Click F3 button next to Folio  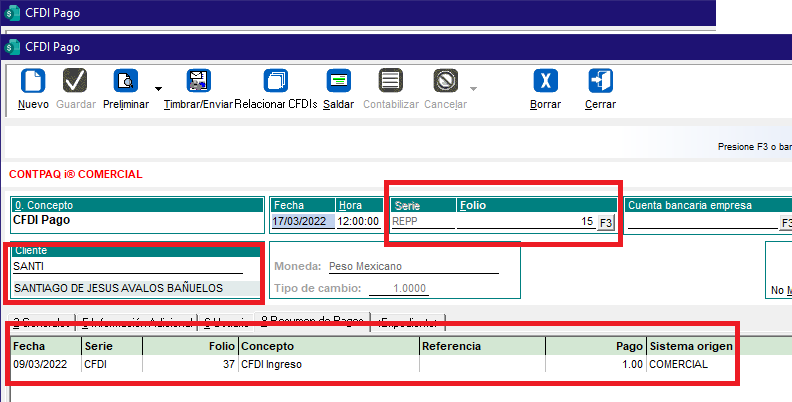[x=605, y=222]
